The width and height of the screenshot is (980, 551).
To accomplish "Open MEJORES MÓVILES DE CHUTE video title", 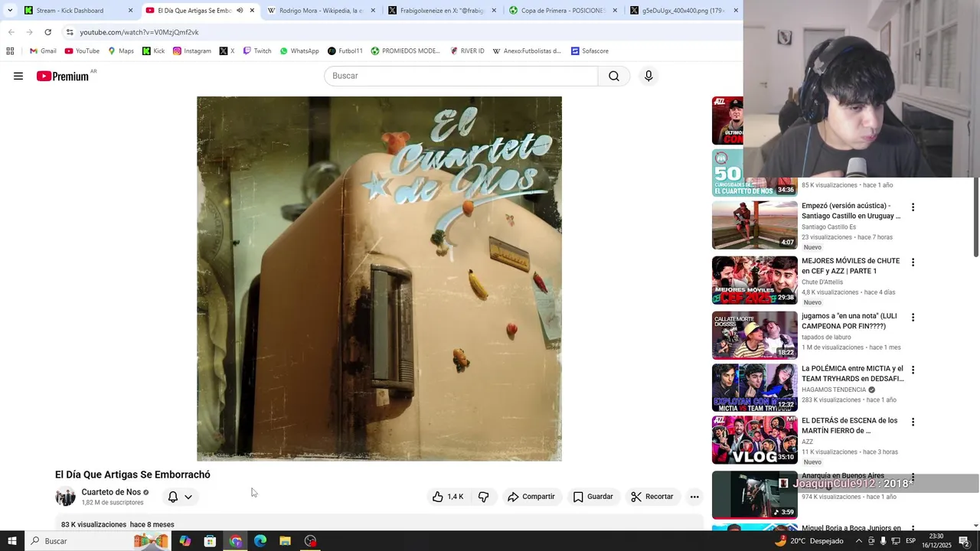I will (x=851, y=266).
